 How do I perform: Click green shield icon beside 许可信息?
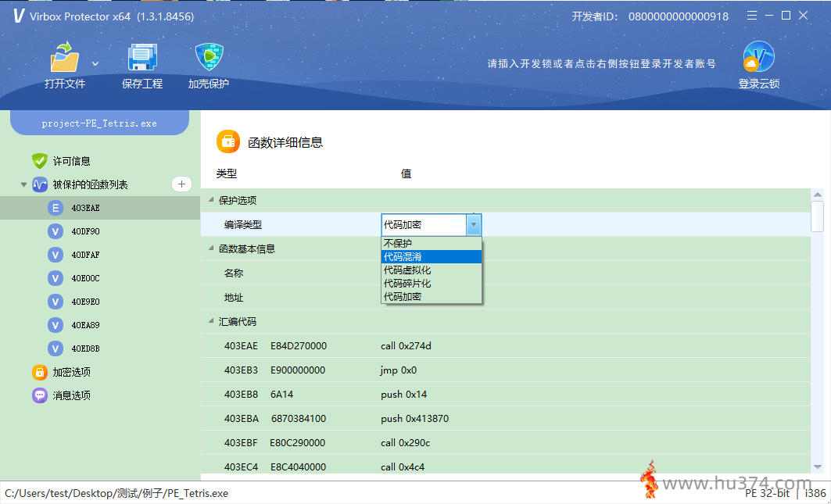click(x=40, y=161)
